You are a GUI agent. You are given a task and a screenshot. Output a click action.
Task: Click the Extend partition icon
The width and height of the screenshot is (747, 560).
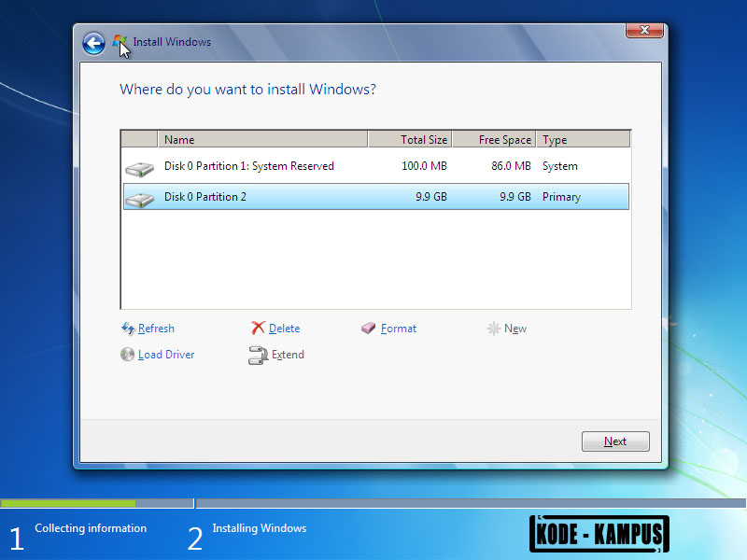259,355
